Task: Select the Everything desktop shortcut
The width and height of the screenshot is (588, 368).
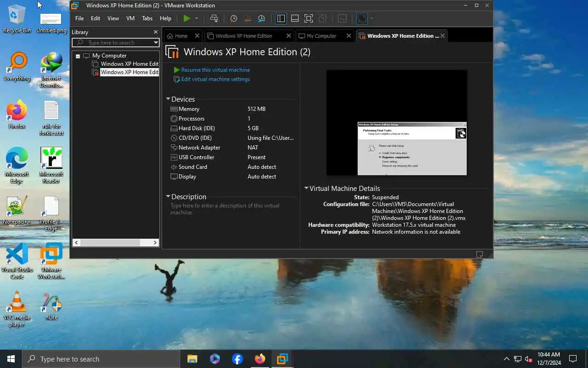Action: pyautogui.click(x=17, y=67)
